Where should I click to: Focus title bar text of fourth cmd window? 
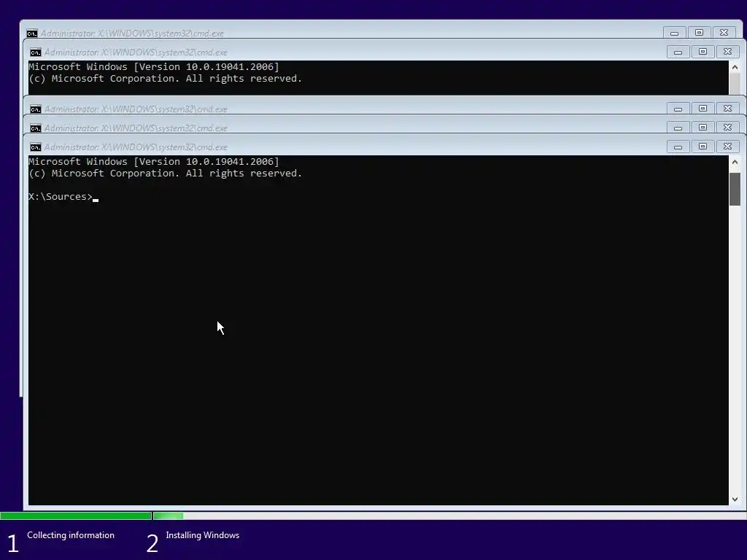[x=136, y=128]
